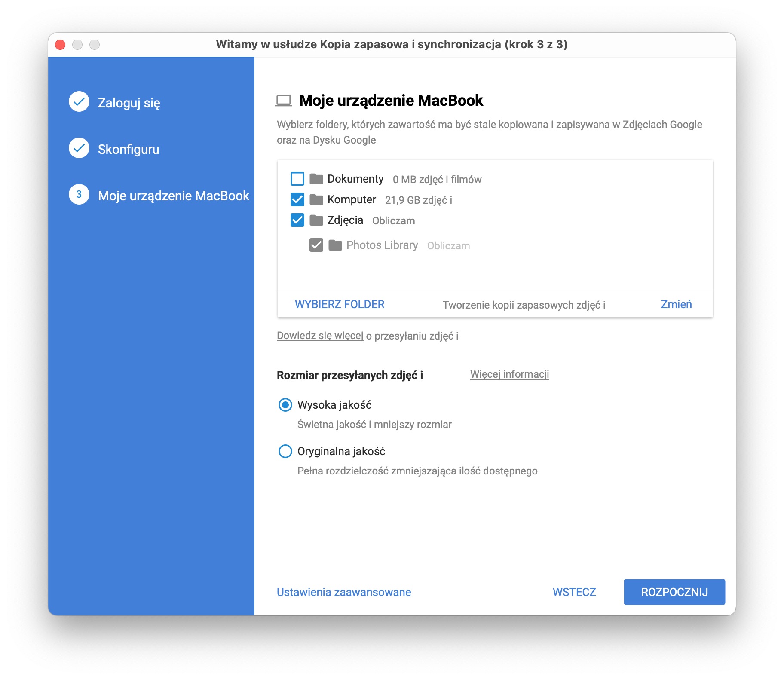The width and height of the screenshot is (784, 679).
Task: Click the 'Pełna rozdzielczość zmniejszająca' description
Action: (417, 471)
